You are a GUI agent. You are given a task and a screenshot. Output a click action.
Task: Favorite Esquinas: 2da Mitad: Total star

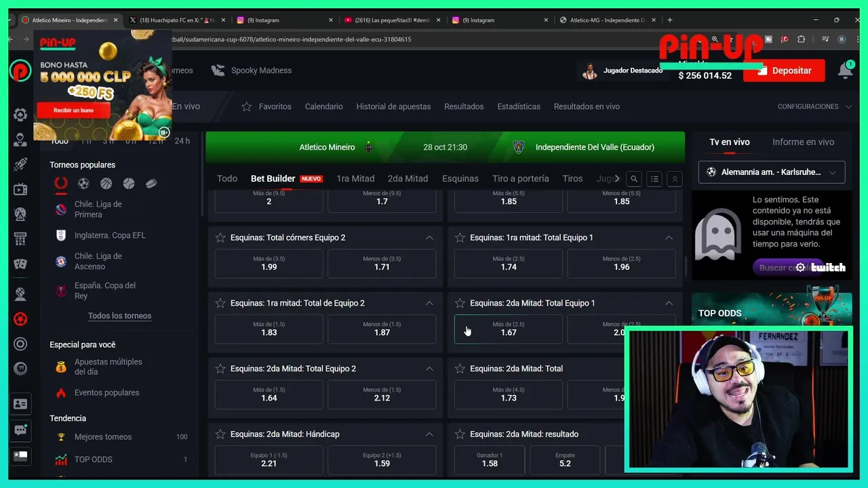tap(460, 369)
